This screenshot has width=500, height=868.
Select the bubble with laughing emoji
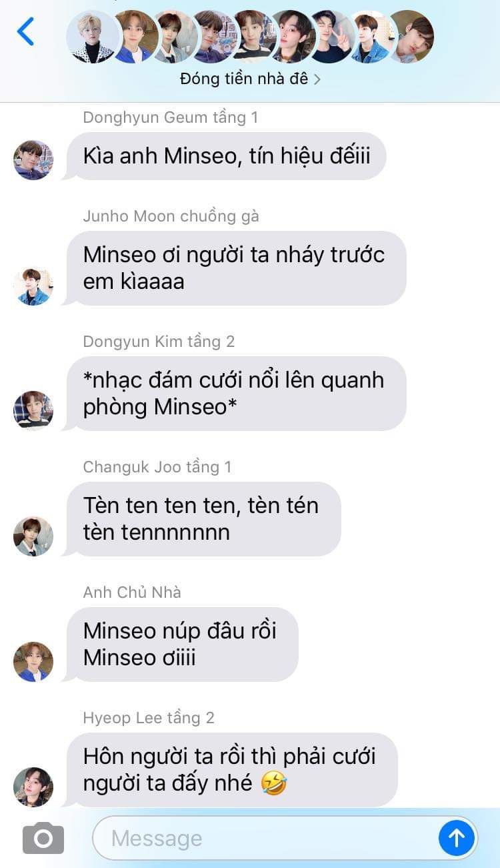pyautogui.click(x=231, y=770)
